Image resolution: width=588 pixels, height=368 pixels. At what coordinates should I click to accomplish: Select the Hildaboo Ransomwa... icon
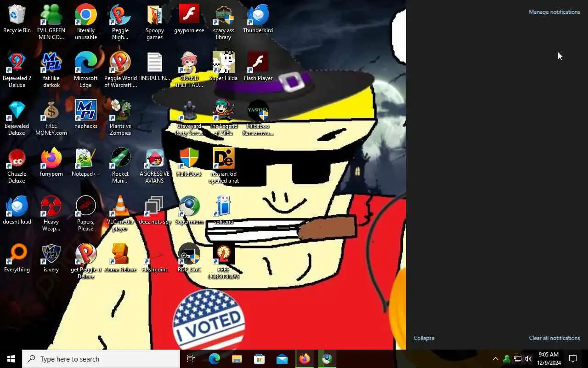pyautogui.click(x=258, y=118)
